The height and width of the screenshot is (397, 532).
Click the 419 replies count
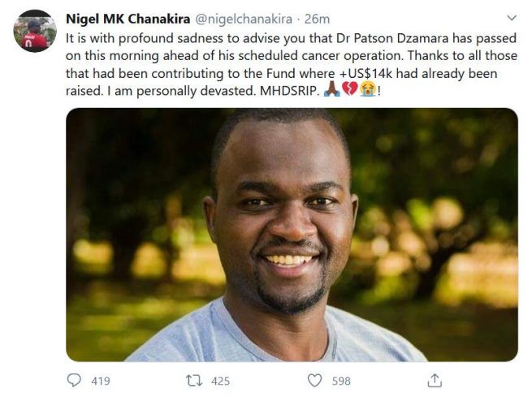pyautogui.click(x=100, y=380)
